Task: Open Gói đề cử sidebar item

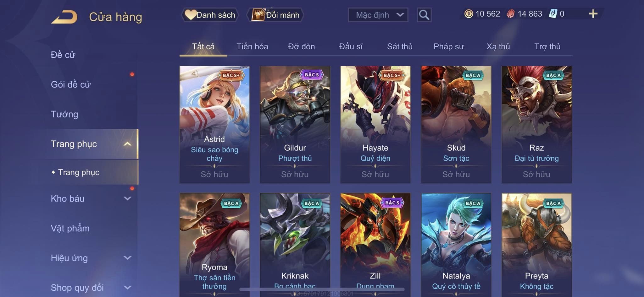Action: click(71, 84)
